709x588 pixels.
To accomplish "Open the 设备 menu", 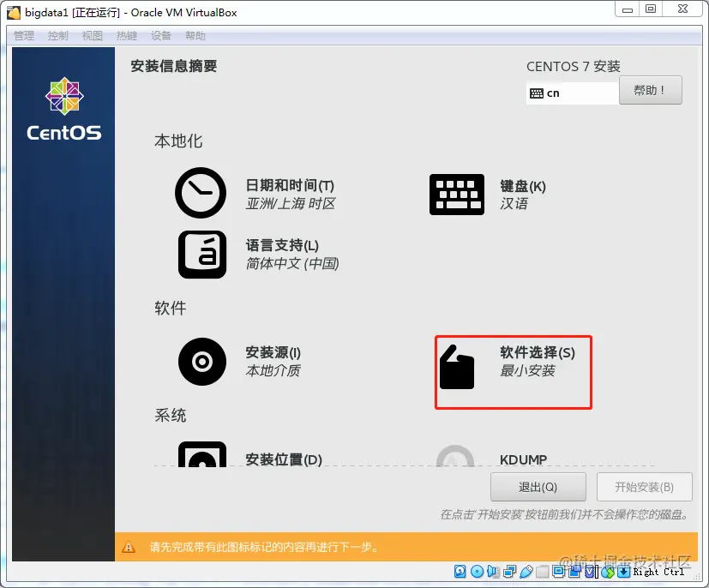I will click(161, 36).
